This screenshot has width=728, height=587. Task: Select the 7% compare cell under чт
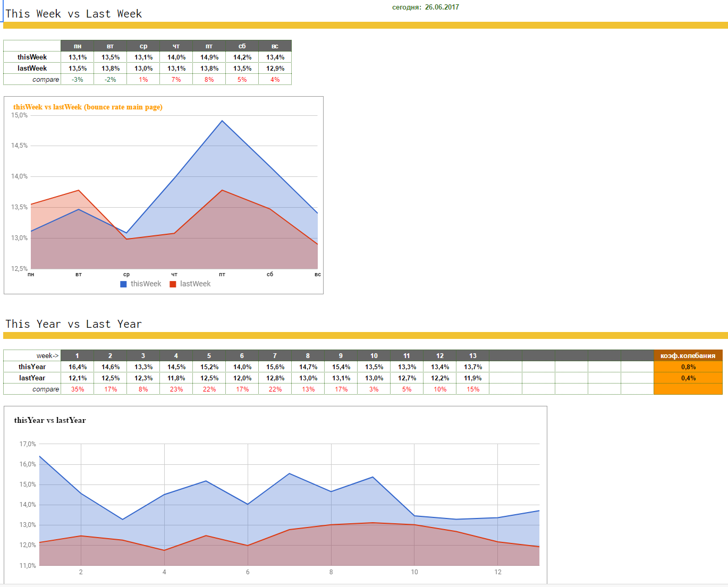click(176, 80)
